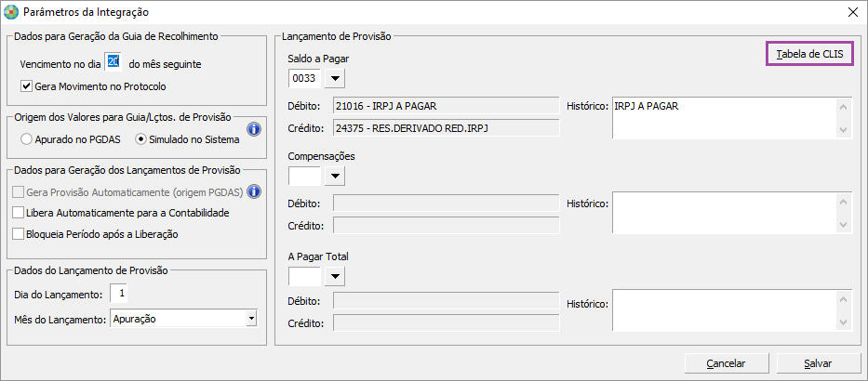Expand the Compensações dropdown arrow
Screen dimensions: 868x381
[334, 176]
